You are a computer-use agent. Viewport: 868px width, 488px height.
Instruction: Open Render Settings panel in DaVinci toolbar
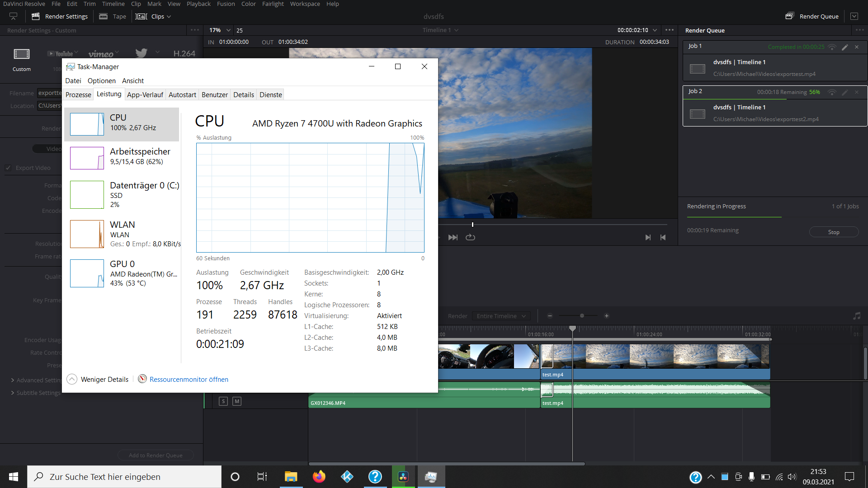click(x=60, y=16)
